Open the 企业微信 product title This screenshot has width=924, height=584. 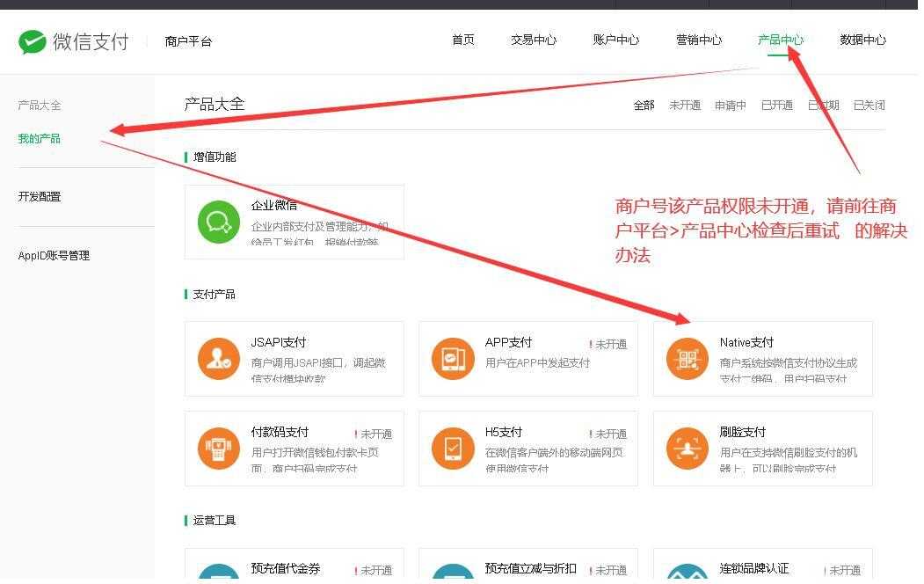pos(274,206)
